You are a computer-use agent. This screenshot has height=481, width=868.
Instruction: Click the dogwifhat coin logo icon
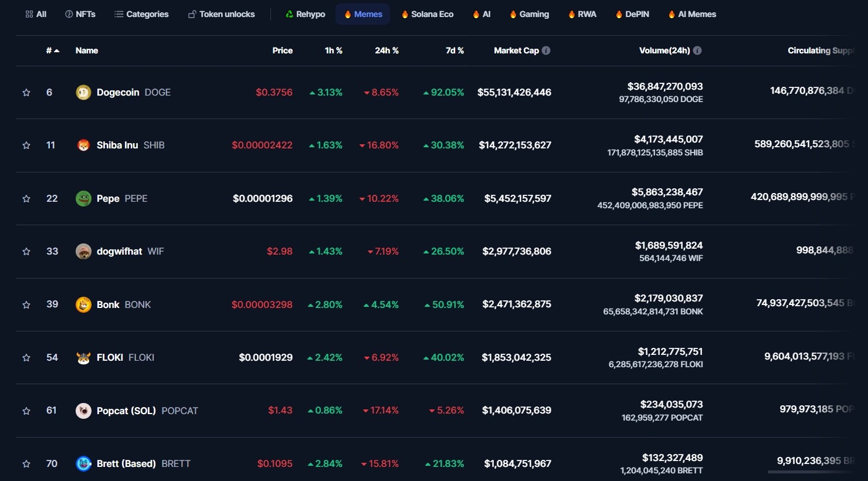[x=83, y=252]
